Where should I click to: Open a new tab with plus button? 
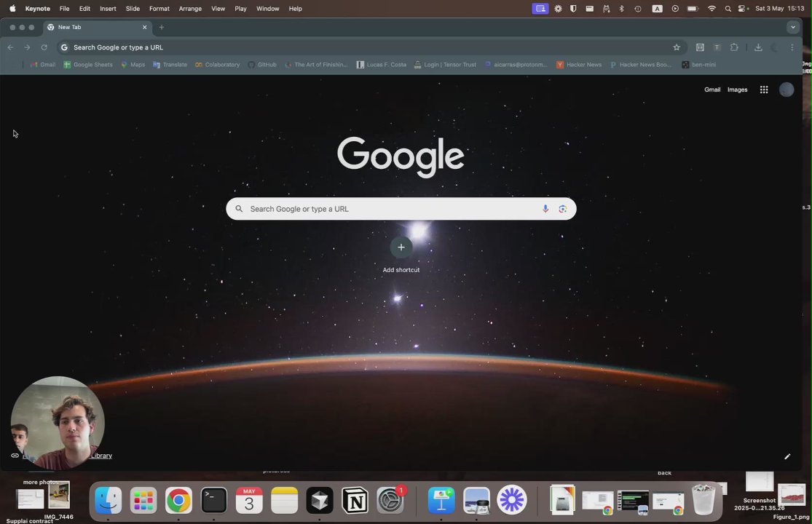point(162,27)
